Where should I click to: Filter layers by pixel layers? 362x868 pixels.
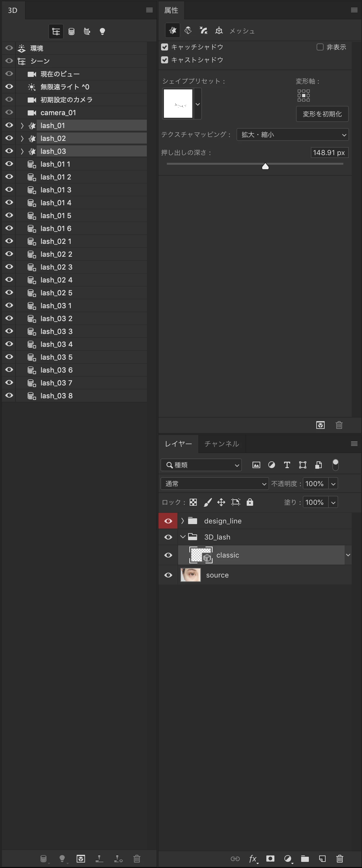[x=256, y=465]
